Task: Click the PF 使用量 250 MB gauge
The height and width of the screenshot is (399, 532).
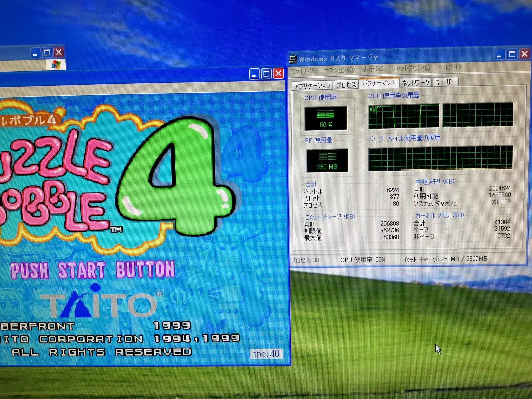Action: [327, 161]
